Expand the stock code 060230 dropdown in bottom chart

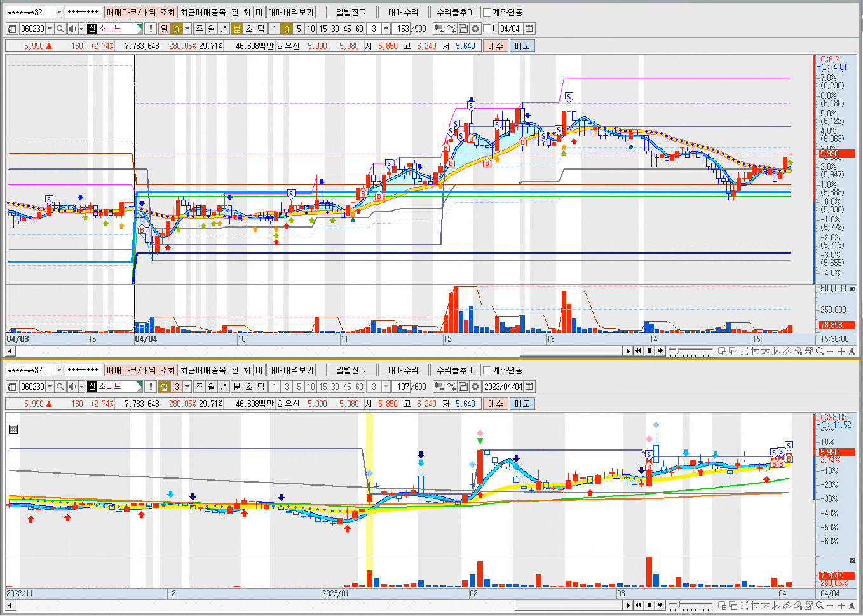click(x=50, y=387)
